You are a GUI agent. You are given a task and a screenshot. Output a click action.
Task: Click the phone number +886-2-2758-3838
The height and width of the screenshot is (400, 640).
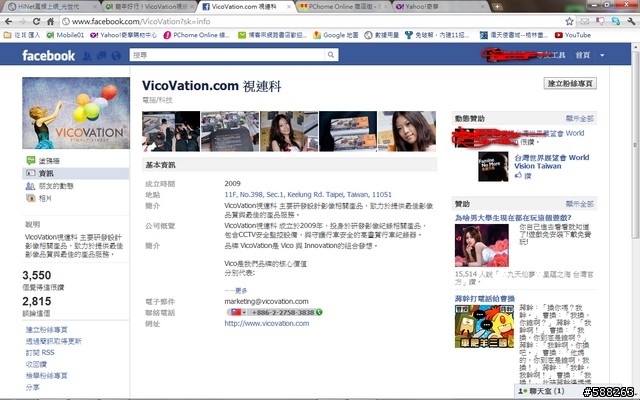click(x=283, y=312)
